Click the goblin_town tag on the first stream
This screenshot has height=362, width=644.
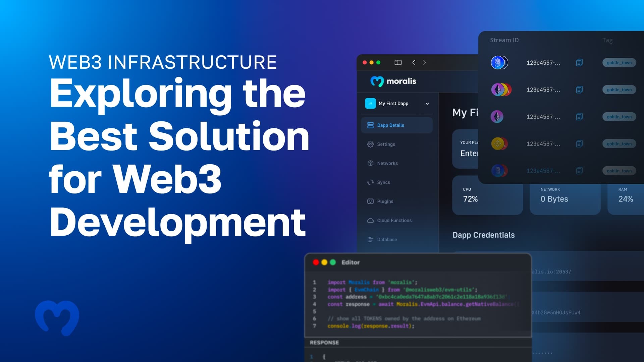tap(619, 63)
